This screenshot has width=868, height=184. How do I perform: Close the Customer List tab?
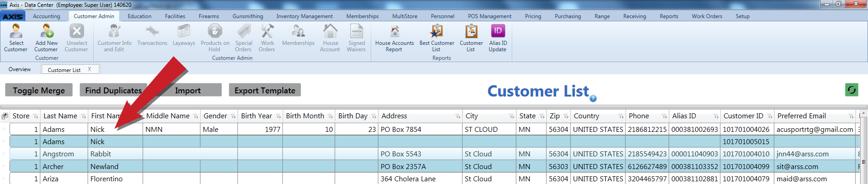coord(90,69)
